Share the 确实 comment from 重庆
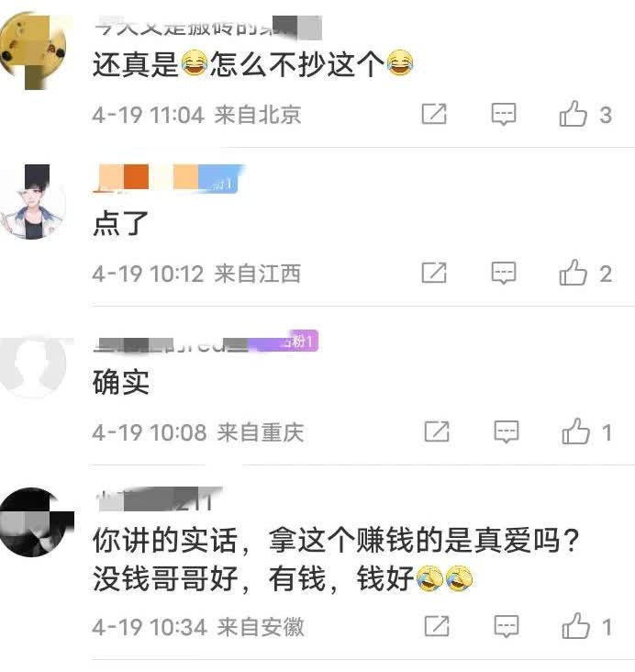 pyautogui.click(x=437, y=431)
